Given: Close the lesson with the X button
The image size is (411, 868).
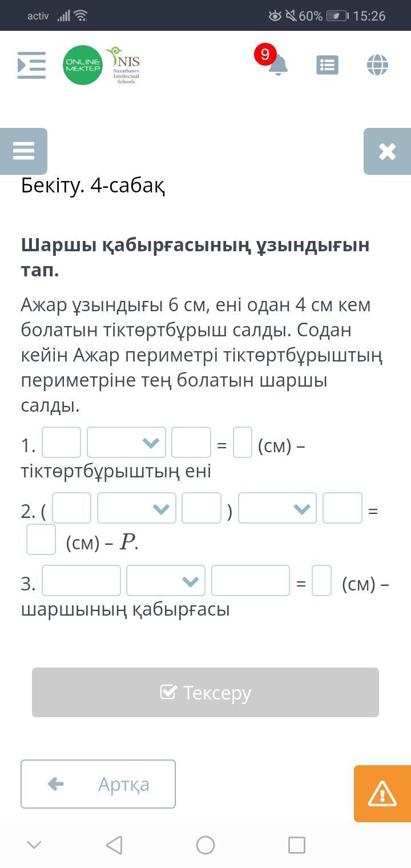Looking at the screenshot, I should (x=387, y=151).
